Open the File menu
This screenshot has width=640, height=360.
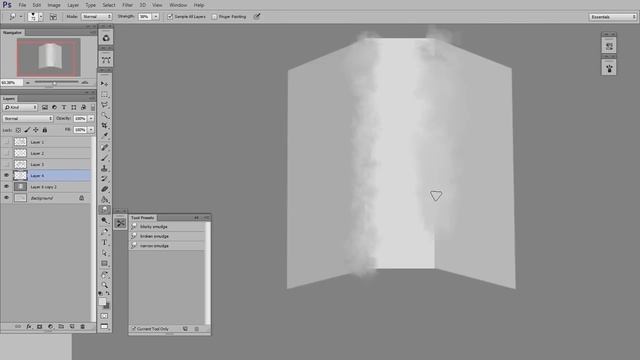click(22, 5)
